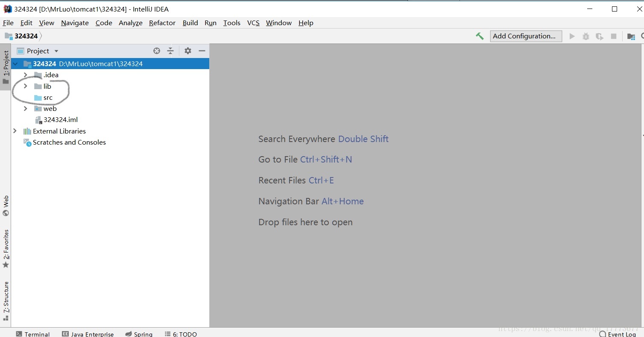Click the Ctrl+Shift+N shortcut hint
644x337 pixels.
[326, 160]
